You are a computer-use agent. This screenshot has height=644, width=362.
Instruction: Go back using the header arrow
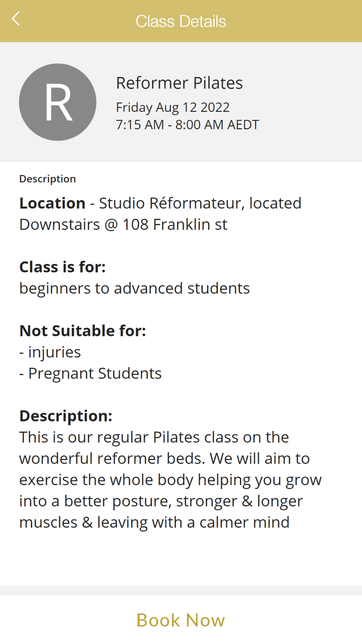pos(16,19)
